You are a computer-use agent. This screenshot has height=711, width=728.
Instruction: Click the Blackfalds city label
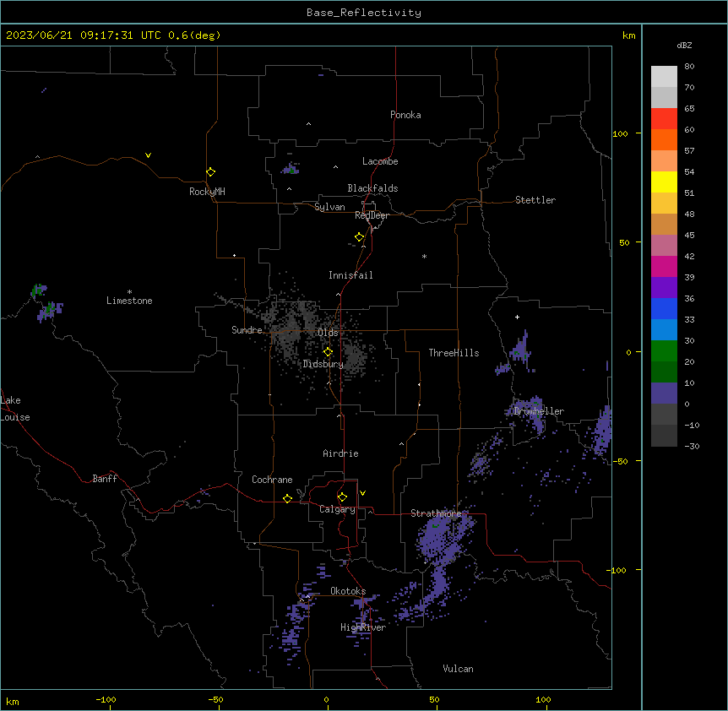pos(372,188)
